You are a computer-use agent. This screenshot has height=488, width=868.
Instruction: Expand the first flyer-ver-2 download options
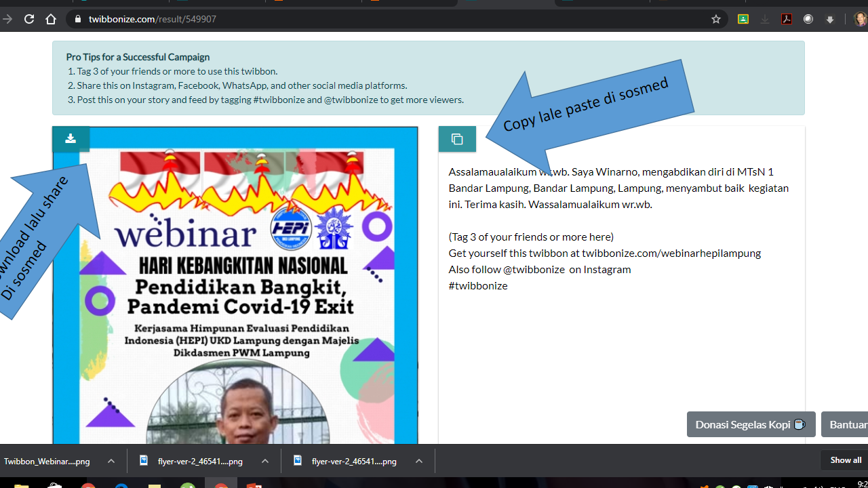264,460
